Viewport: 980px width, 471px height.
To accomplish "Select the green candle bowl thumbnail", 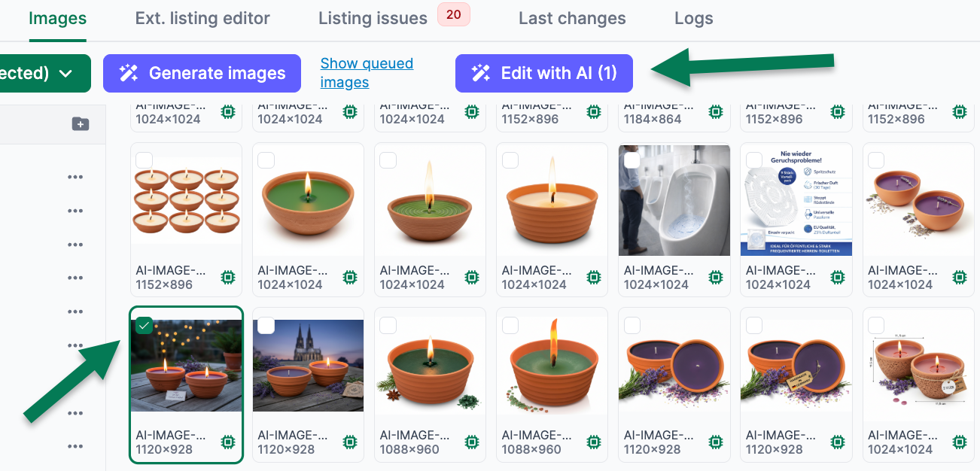I will [309, 200].
